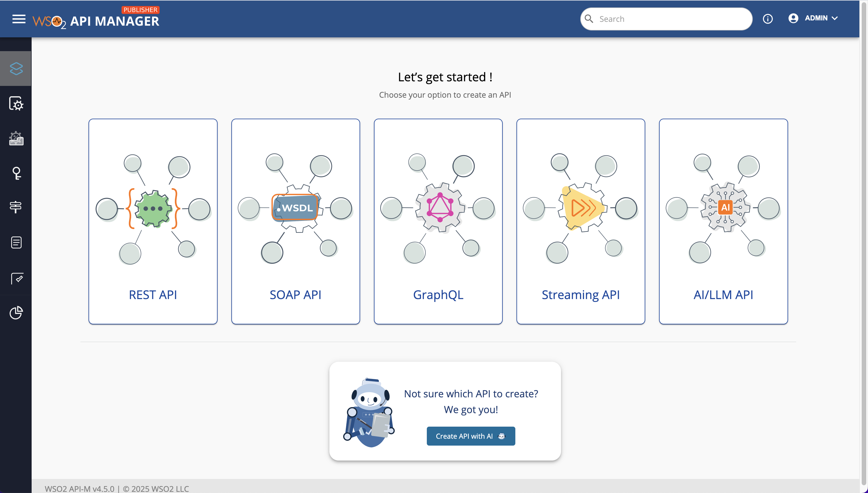Click the GraphQL logo illustration
The width and height of the screenshot is (868, 493).
(x=440, y=207)
